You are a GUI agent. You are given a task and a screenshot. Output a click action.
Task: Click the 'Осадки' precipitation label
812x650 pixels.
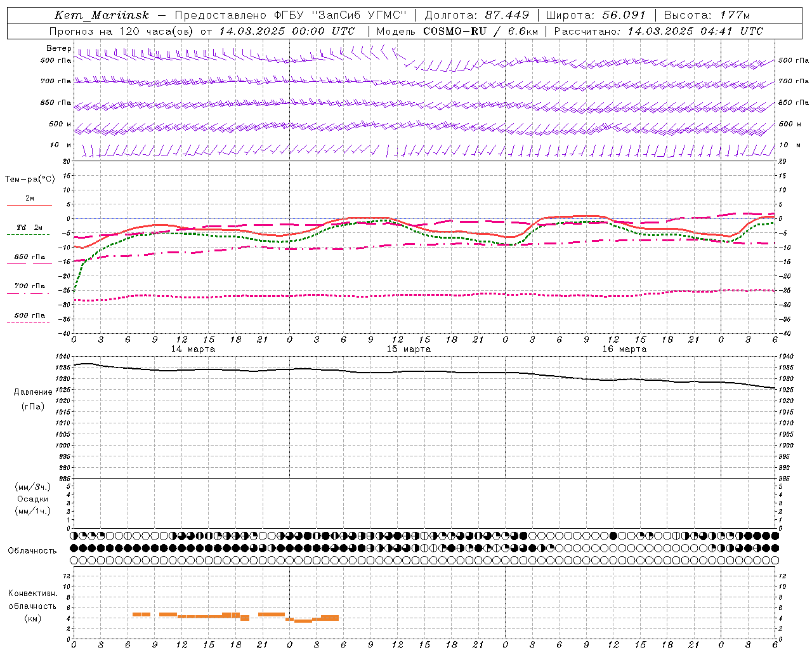point(32,499)
